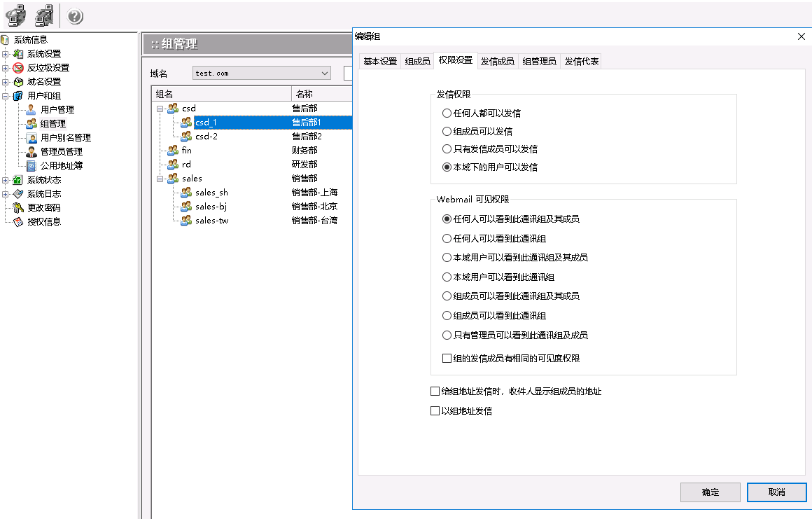Check 以组地址发信 checkbox
Screen dimensions: 812x519
pyautogui.click(x=435, y=411)
